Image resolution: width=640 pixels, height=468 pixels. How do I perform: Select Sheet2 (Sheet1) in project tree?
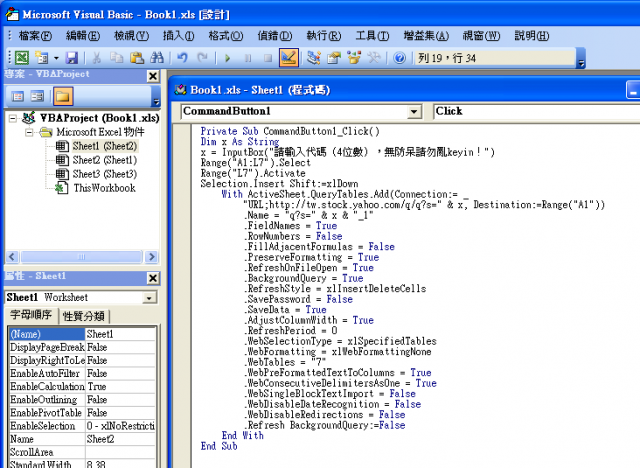(104, 160)
